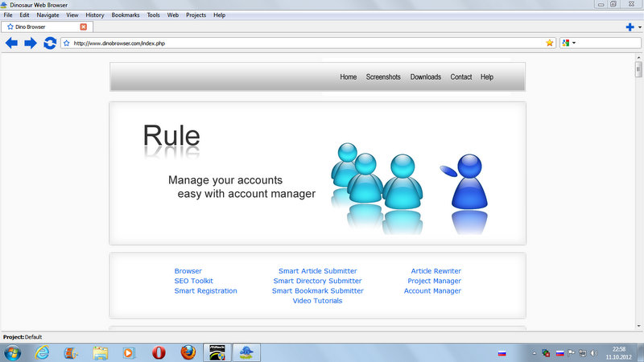This screenshot has height=362, width=644.
Task: Click the scrollbar down arrow
Action: coord(638,326)
